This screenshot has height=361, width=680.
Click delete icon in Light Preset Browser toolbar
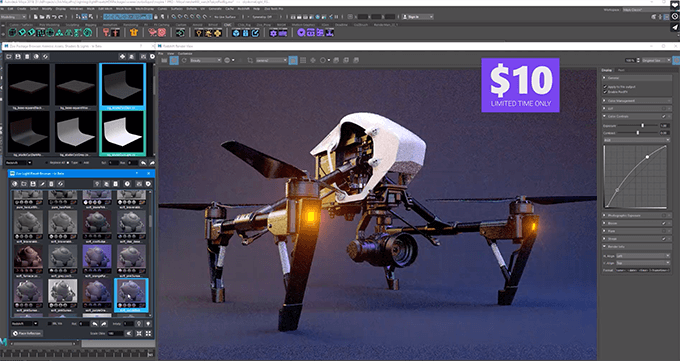(x=51, y=184)
